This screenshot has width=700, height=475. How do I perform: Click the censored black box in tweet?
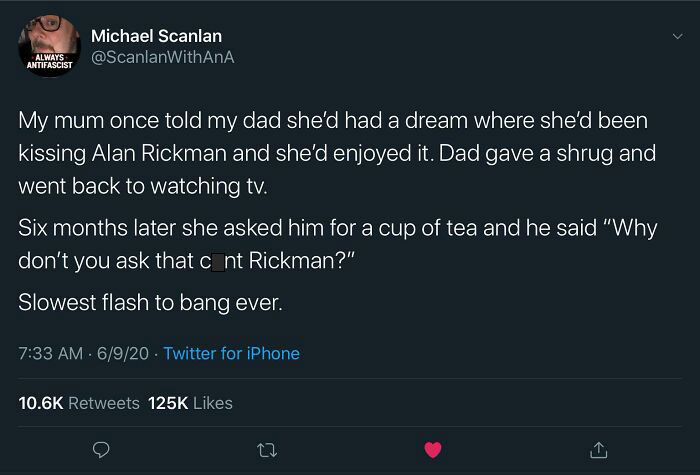(217, 263)
